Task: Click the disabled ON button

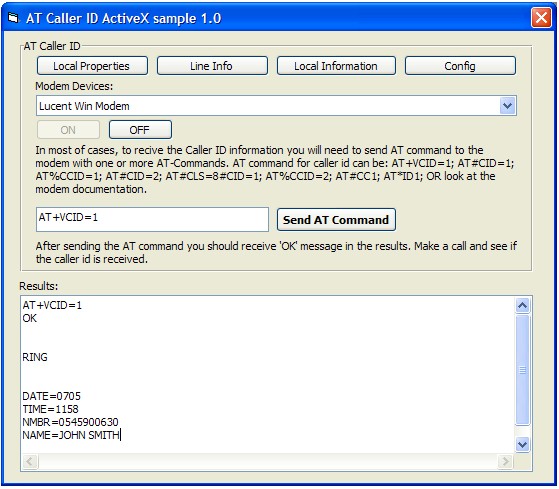Action: click(x=68, y=130)
